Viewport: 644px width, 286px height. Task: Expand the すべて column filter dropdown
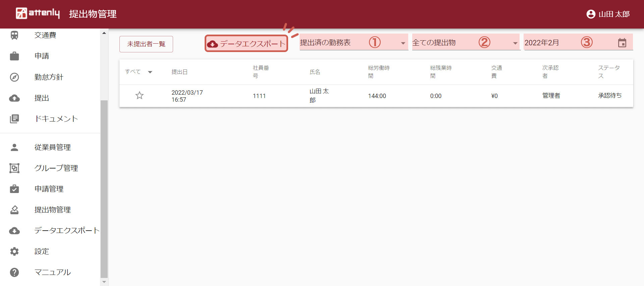point(150,72)
